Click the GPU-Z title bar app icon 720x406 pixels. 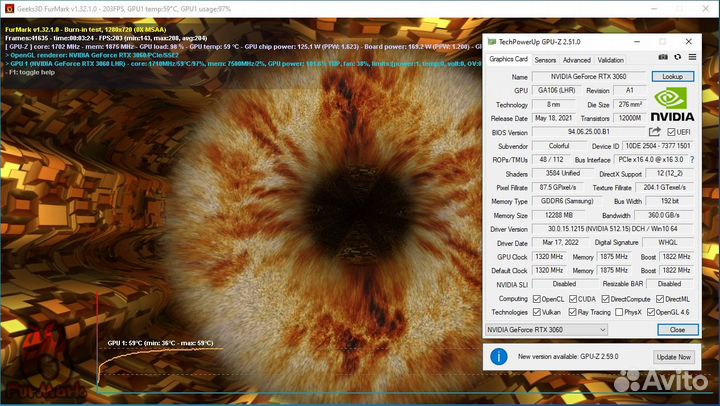(x=492, y=42)
